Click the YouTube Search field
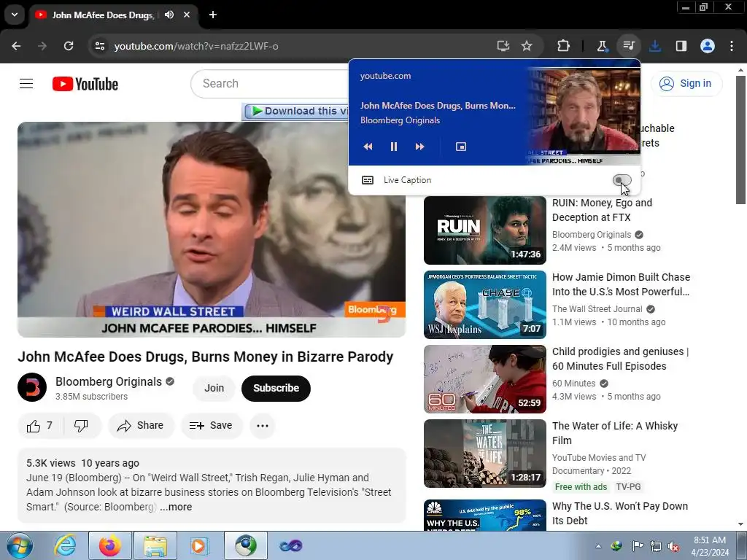This screenshot has width=747, height=560. 270,84
